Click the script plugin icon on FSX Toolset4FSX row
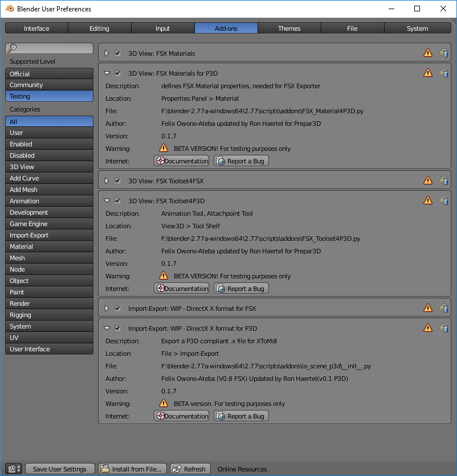Viewport: 457px width, 476px height. [444, 180]
